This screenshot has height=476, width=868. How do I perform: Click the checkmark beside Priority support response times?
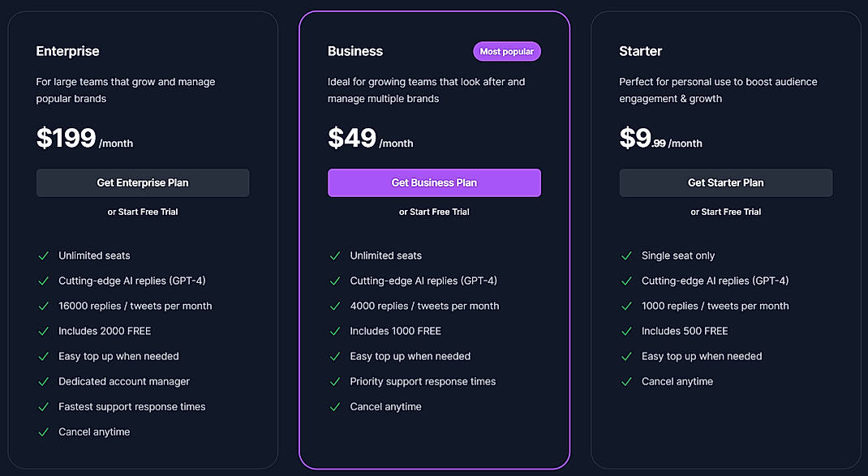[x=335, y=381]
